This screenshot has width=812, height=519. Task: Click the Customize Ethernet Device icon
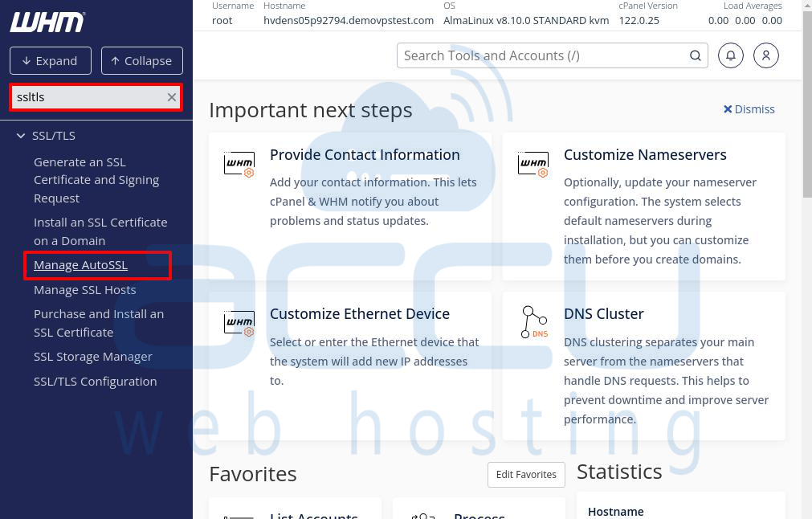[239, 323]
